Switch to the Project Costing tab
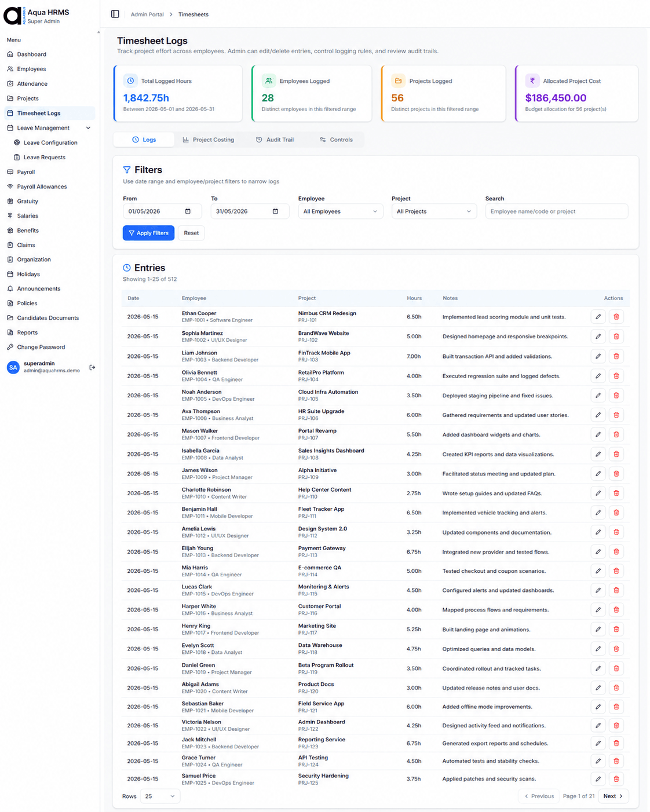This screenshot has width=650, height=812. click(x=209, y=140)
